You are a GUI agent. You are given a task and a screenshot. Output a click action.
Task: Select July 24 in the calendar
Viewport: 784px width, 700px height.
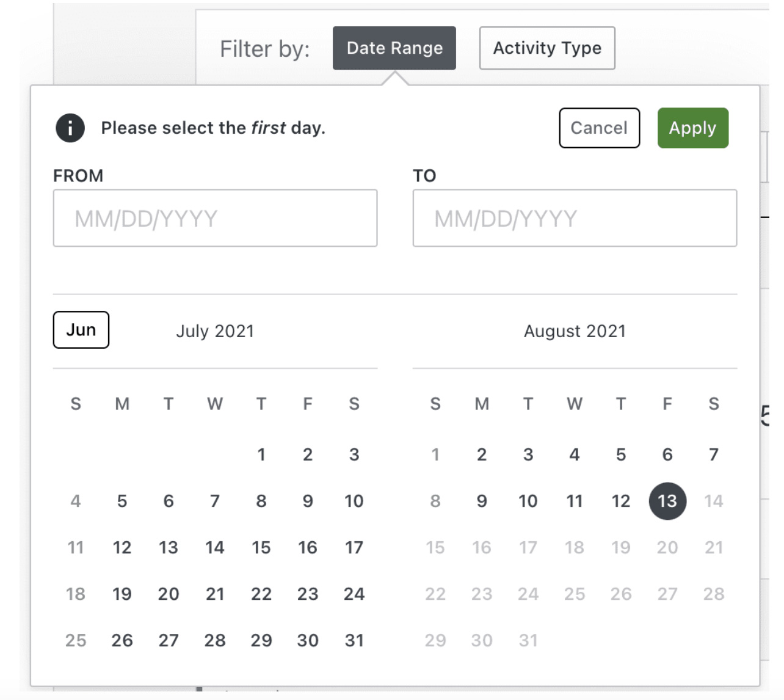354,594
